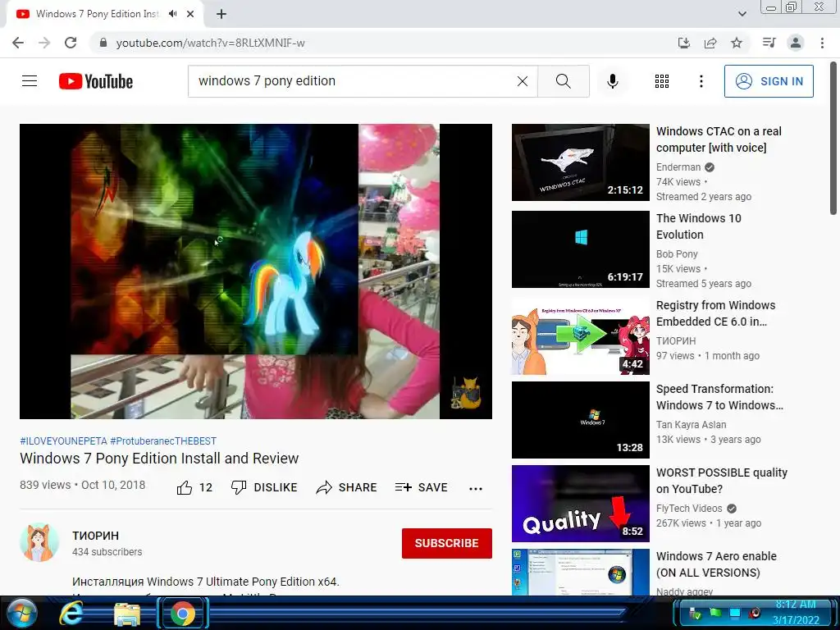This screenshot has width=840, height=630.
Task: Open the media control toolbar icon
Action: point(769,43)
